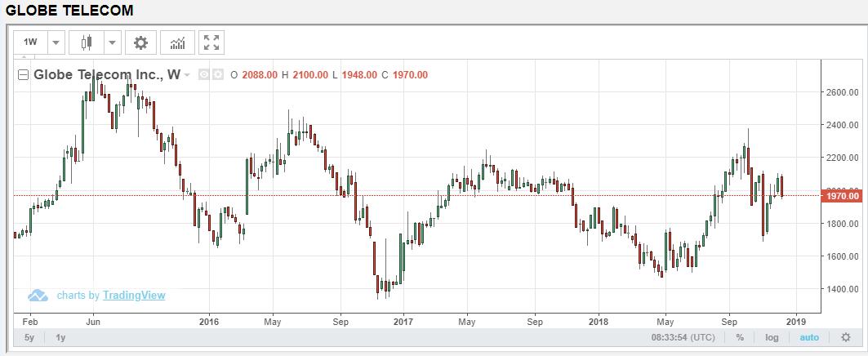Collapse the Globe Telecom legend box
This screenshot has height=356, width=868.
[24, 75]
